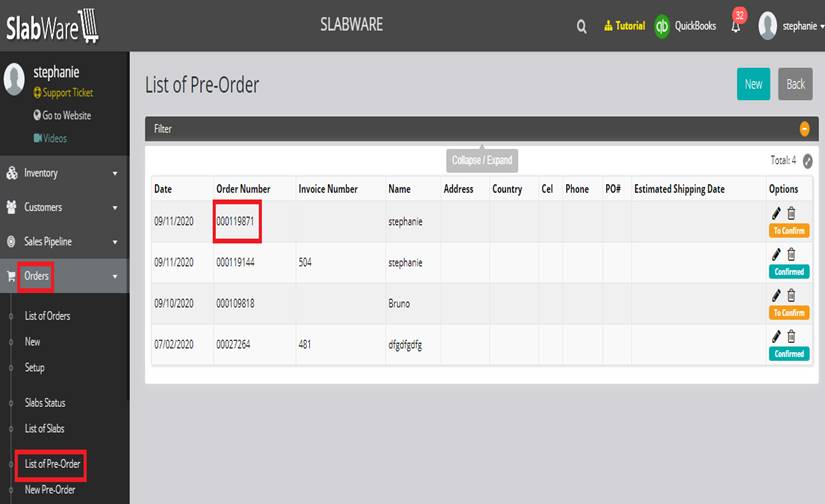Select New under Orders
The image size is (825, 504).
(32, 341)
